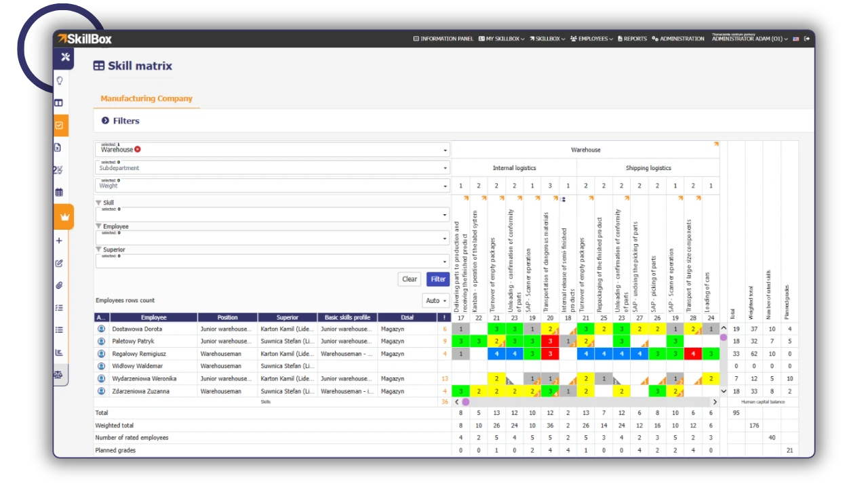Click the wrench tools icon at sidebar top
Image resolution: width=868 pixels, height=488 pixels.
[x=65, y=58]
